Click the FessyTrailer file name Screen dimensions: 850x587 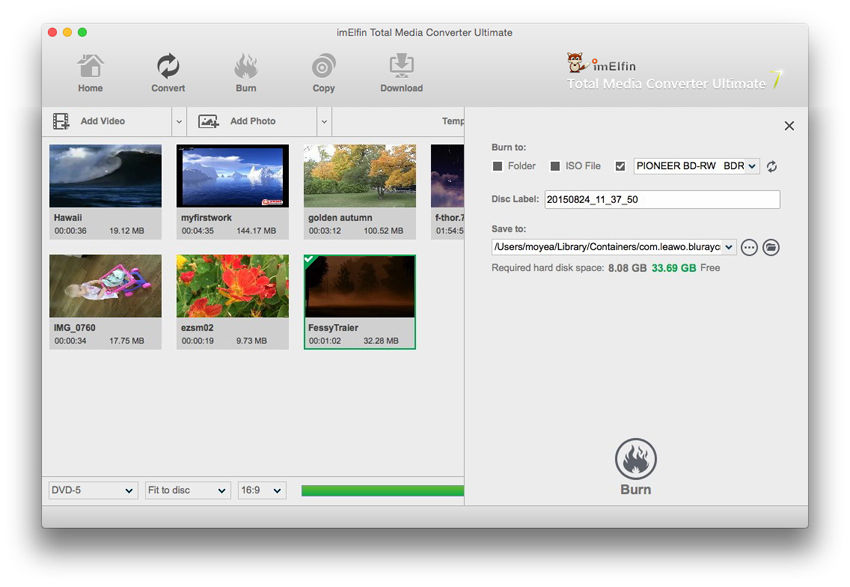[333, 327]
